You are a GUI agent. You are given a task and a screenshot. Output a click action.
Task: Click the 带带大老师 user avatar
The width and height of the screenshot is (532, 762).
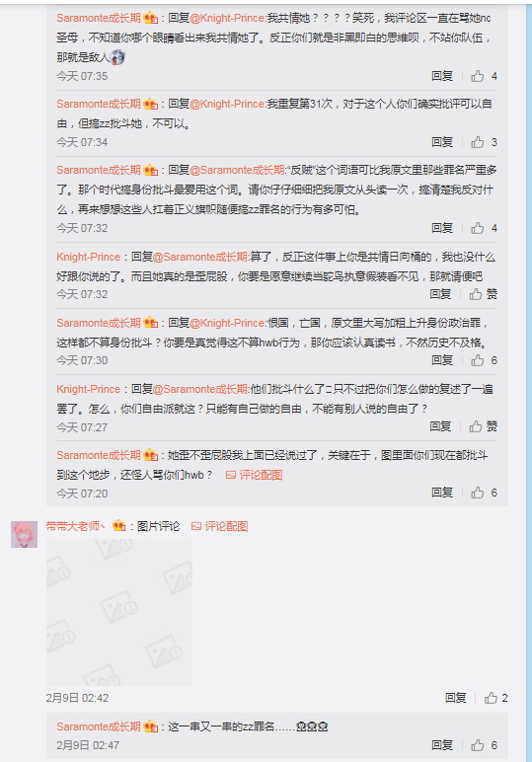pos(25,535)
